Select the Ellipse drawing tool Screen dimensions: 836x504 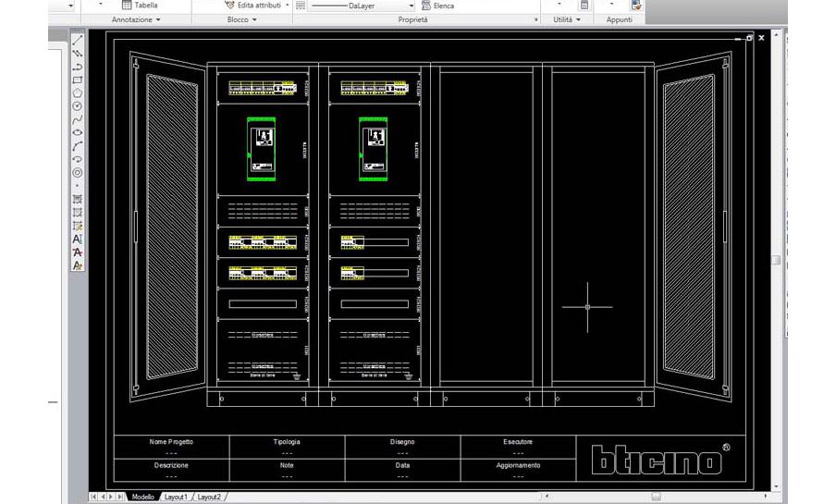click(x=78, y=132)
